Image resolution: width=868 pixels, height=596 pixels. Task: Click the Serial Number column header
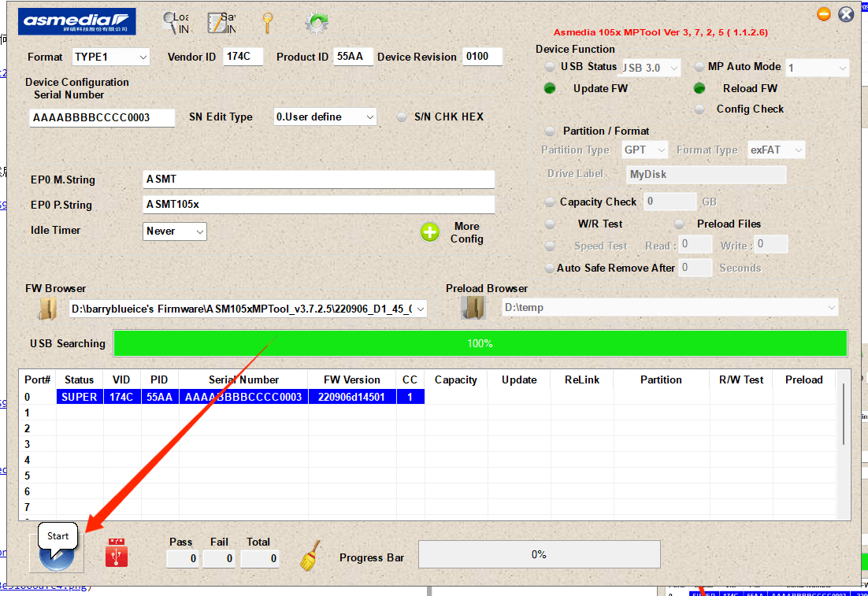click(x=243, y=379)
